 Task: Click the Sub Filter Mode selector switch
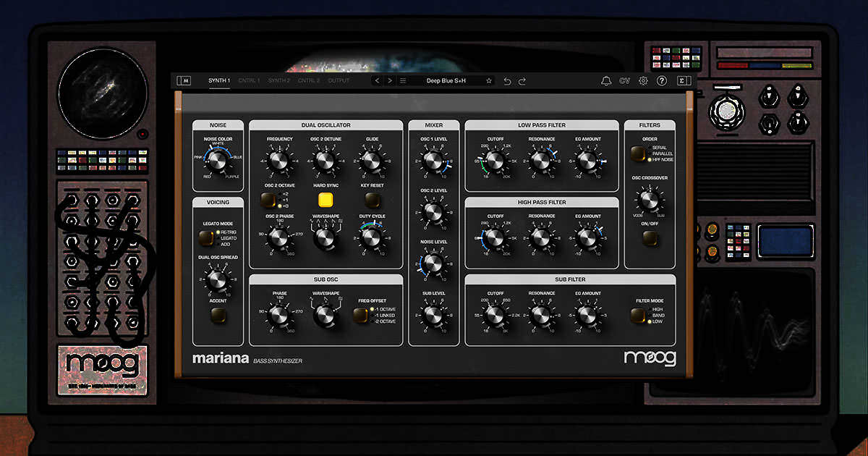pos(638,315)
